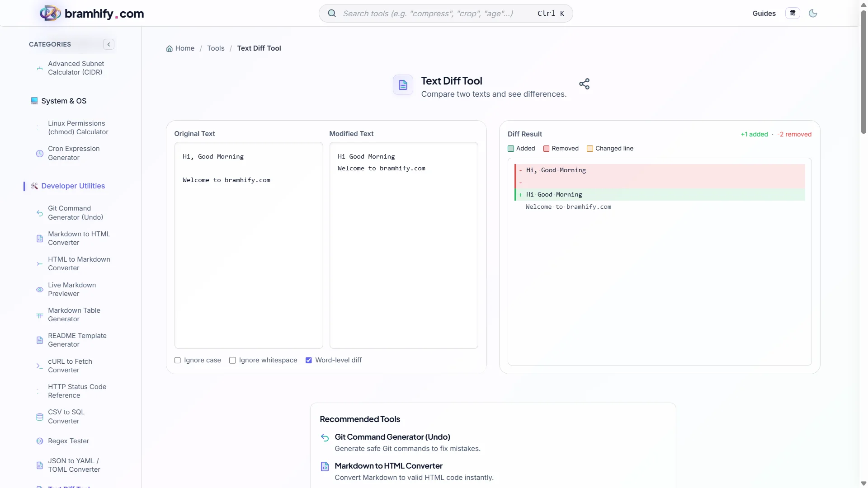Viewport: 868px width, 488px height.
Task: Open HTML to Markdown Converter in sidebar
Action: tap(79, 264)
